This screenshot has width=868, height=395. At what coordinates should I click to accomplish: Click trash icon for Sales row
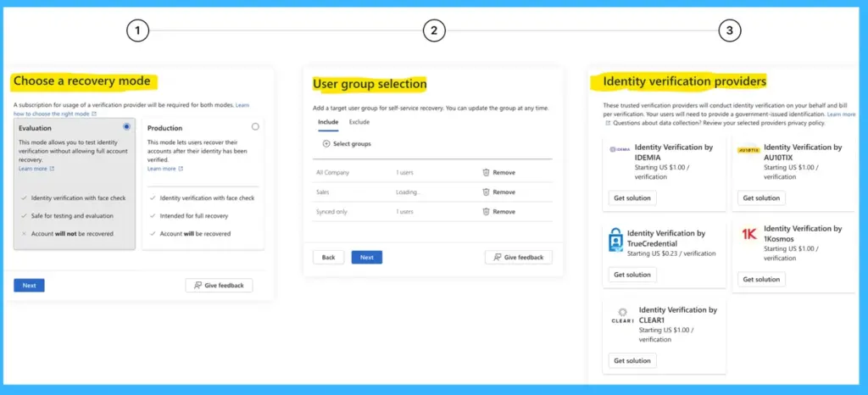(x=486, y=192)
